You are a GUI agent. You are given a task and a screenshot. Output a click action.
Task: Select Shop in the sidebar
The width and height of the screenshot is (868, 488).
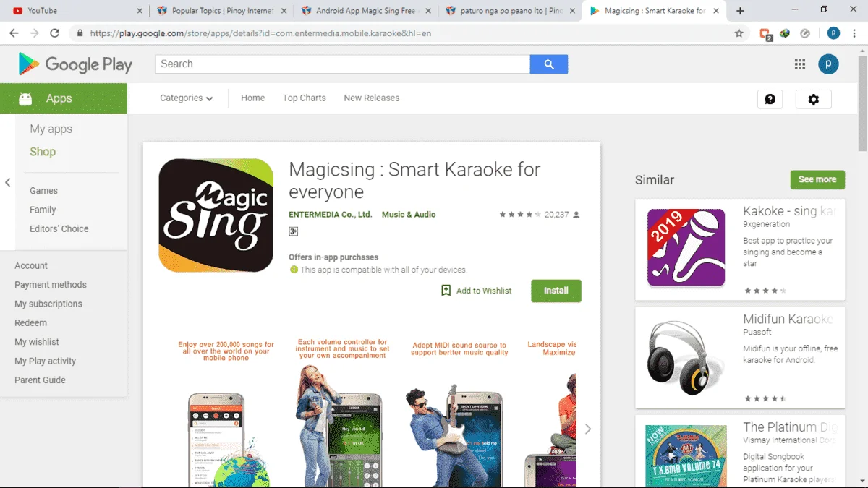coord(43,152)
